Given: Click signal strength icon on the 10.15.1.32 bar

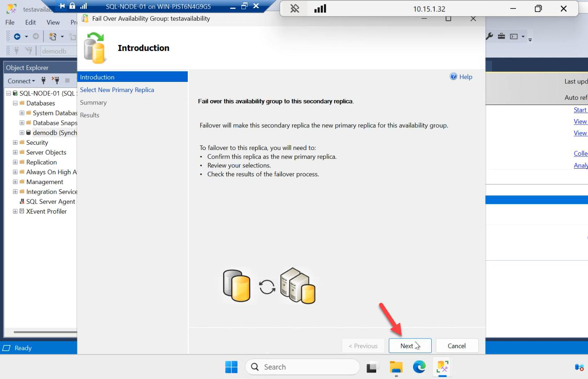Looking at the screenshot, I should pos(320,9).
